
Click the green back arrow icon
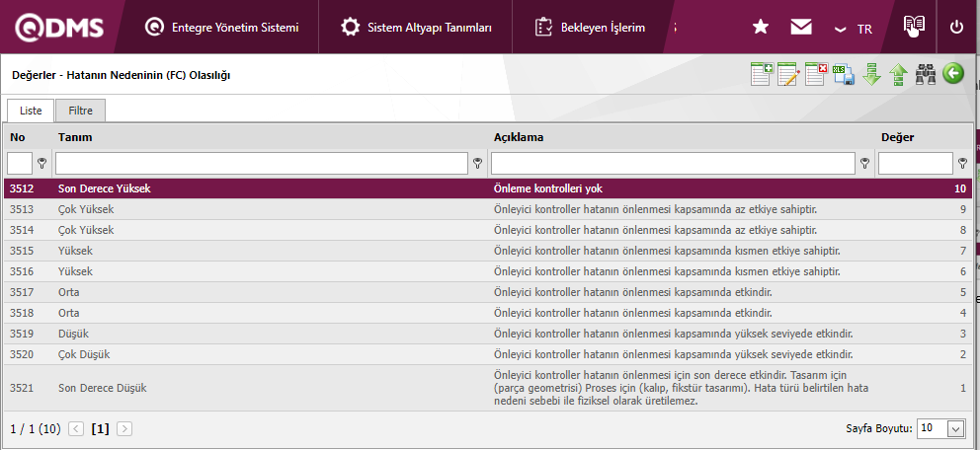(x=952, y=74)
